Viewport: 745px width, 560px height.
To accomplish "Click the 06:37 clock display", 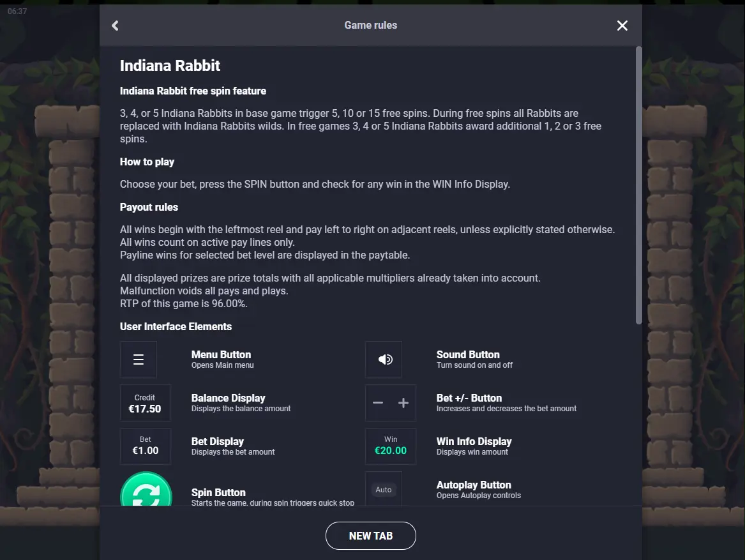I will tap(17, 11).
